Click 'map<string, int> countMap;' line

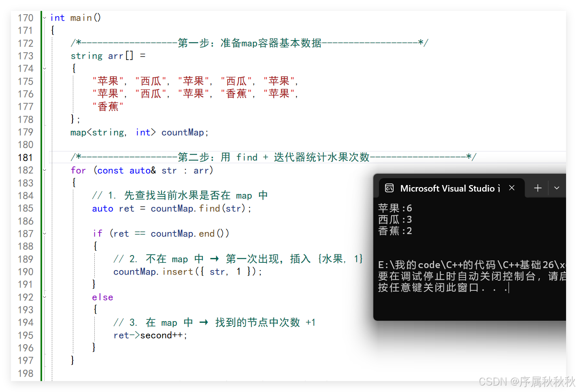pyautogui.click(x=139, y=132)
